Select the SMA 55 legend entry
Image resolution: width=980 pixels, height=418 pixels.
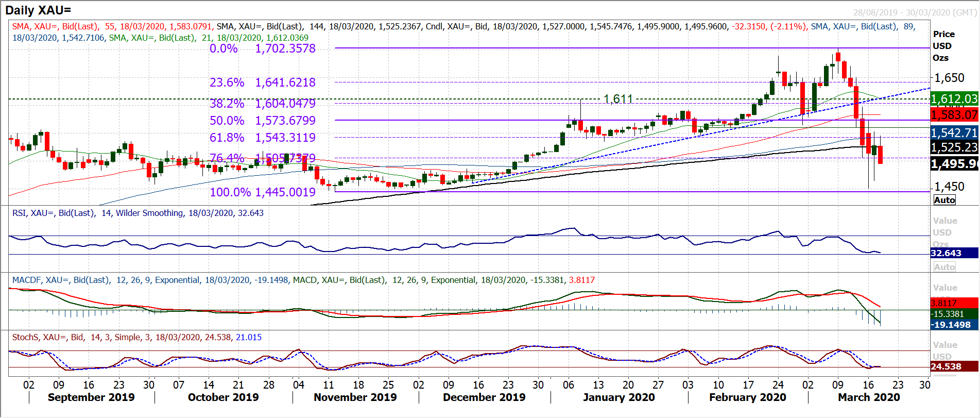pyautogui.click(x=112, y=26)
